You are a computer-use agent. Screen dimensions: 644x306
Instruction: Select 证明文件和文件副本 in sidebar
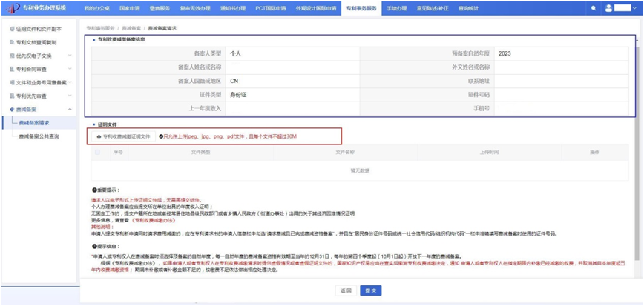coord(39,30)
